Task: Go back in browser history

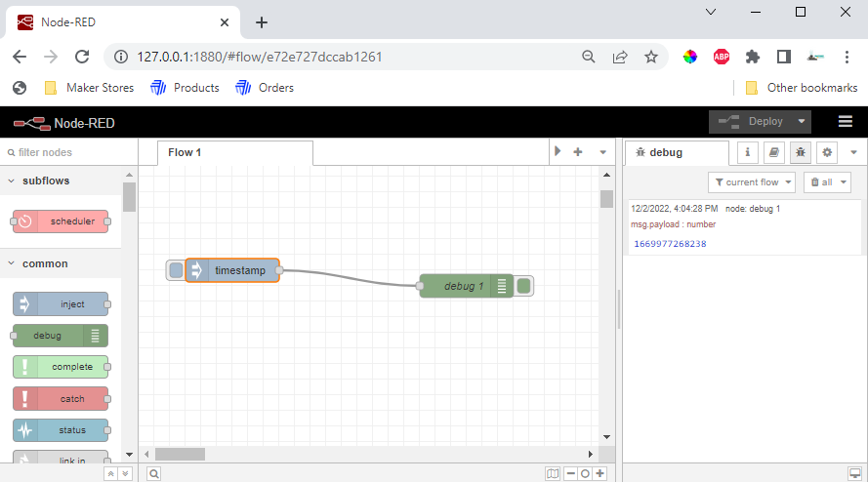Action: click(x=20, y=57)
